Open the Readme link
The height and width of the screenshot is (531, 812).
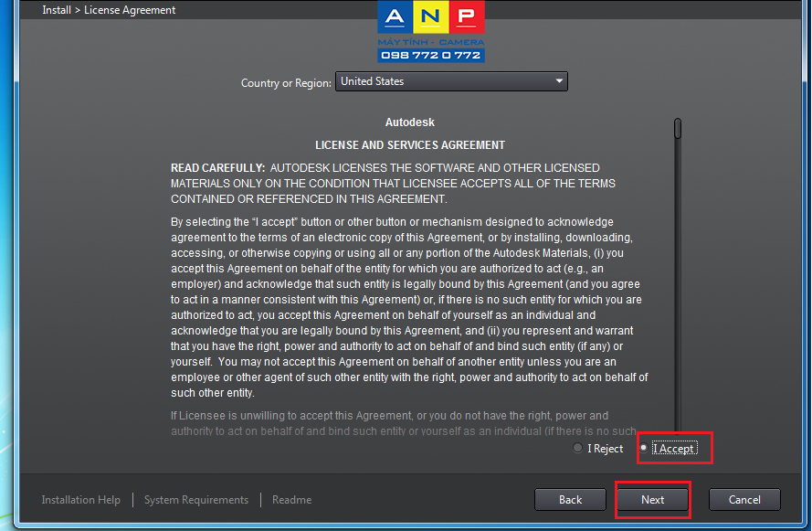click(x=292, y=500)
